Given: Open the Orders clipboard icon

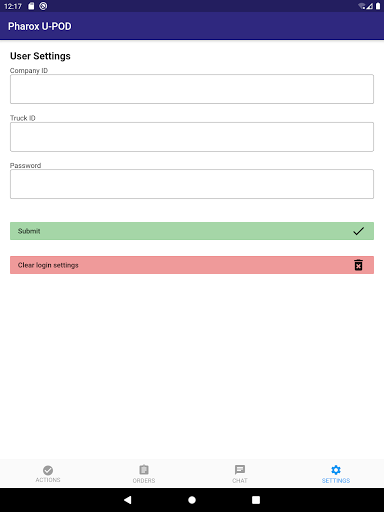Looking at the screenshot, I should click(x=144, y=470).
